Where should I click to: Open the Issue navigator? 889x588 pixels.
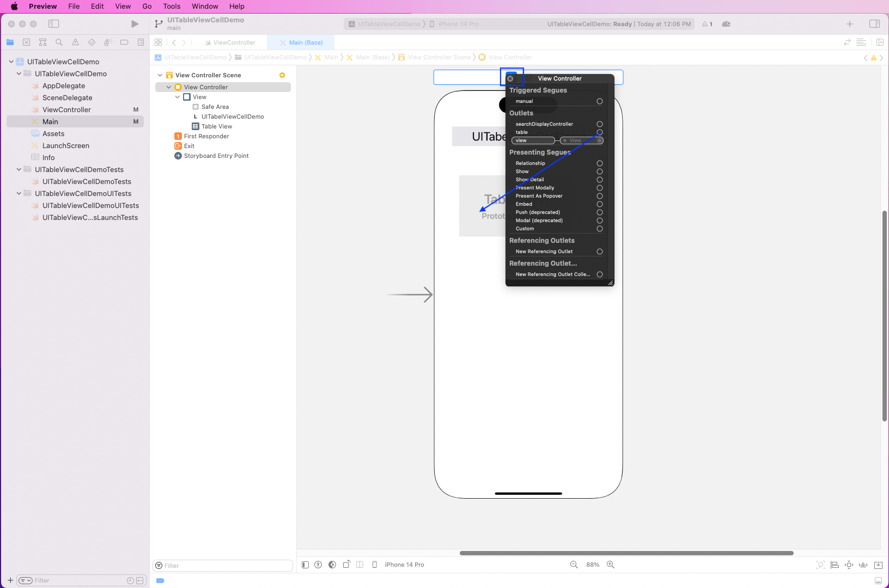pyautogui.click(x=75, y=42)
